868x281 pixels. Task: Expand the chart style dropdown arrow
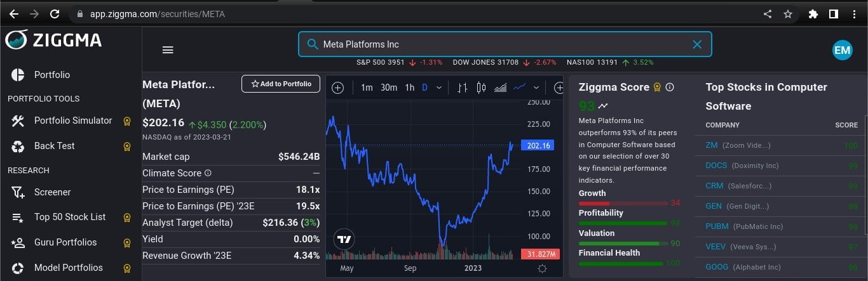(x=536, y=88)
